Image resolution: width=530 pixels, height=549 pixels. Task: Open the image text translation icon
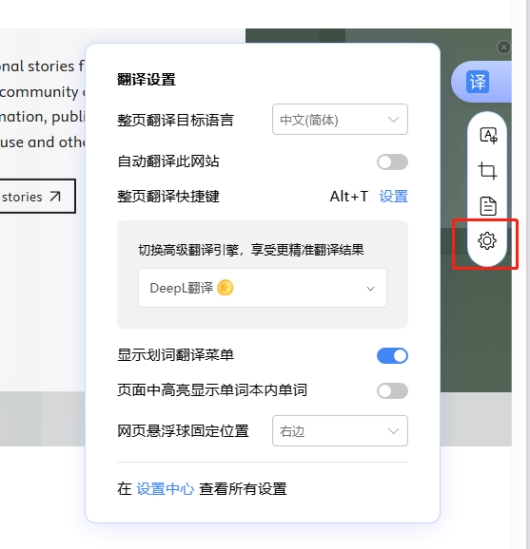[x=488, y=135]
